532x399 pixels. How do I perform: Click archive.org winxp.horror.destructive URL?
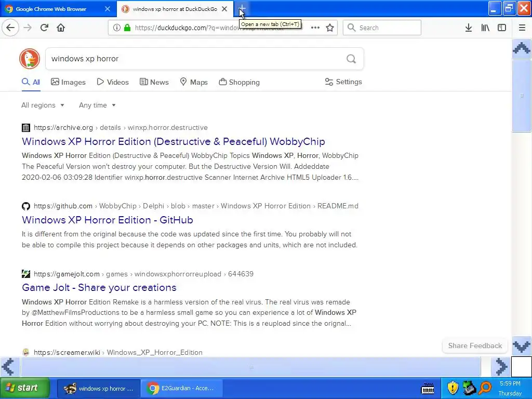[121, 128]
